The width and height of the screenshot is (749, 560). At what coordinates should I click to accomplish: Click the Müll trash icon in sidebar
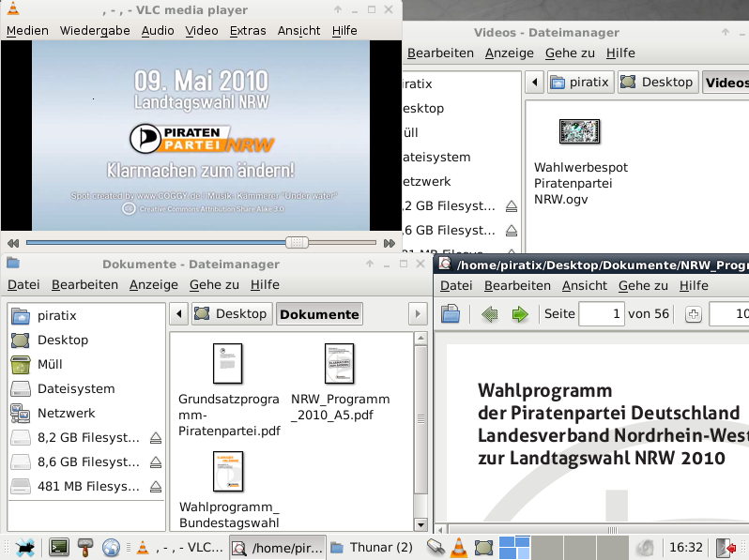[22, 364]
